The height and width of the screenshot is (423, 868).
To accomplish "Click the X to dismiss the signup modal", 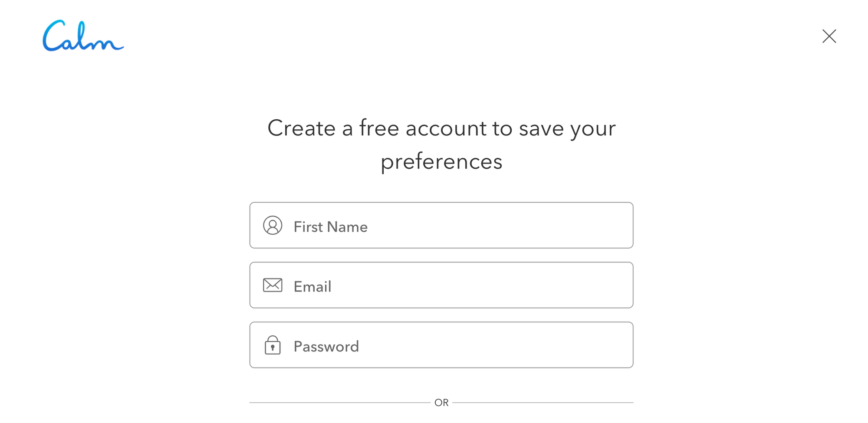I will click(829, 36).
